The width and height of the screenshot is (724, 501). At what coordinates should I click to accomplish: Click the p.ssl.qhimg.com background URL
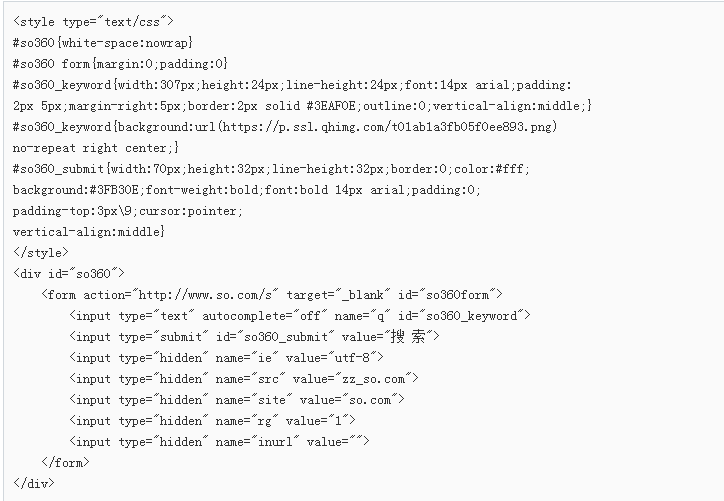[389, 127]
